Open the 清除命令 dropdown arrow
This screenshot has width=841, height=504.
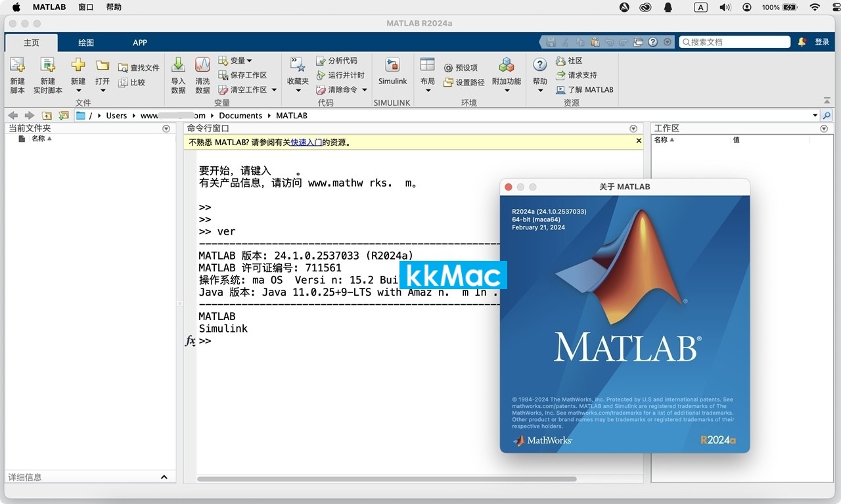(364, 90)
